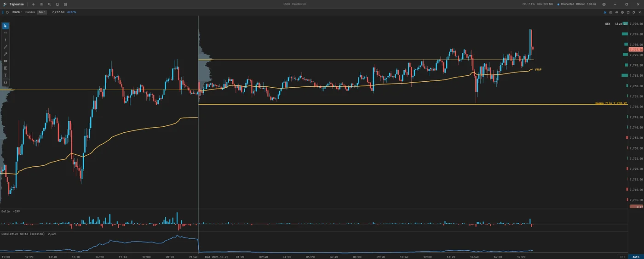Close the ES chart panel

(x=639, y=12)
